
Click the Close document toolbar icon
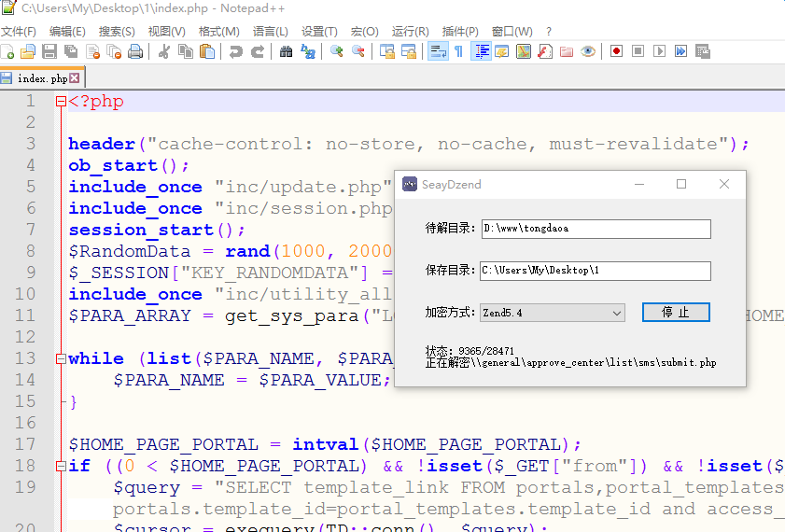[x=92, y=51]
